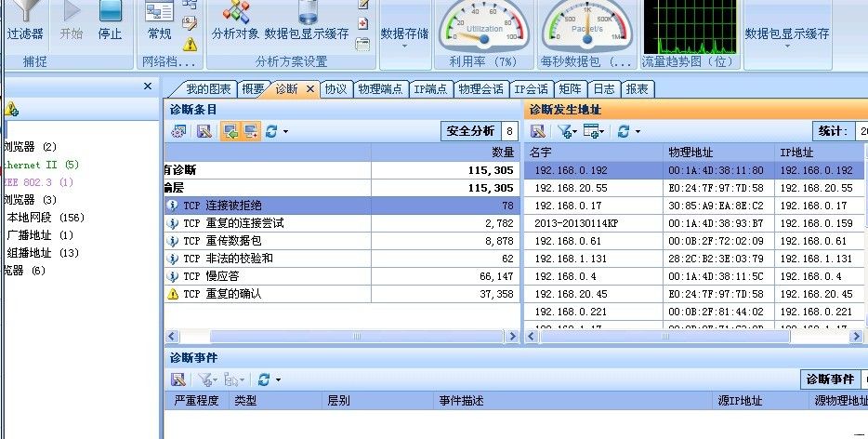
Task: Click export icon in 诊断发生地址 toolbar
Action: coord(538,131)
